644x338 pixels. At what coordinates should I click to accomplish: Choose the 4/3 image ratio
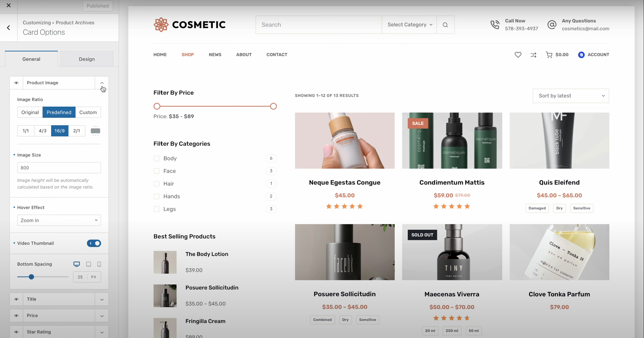tap(42, 131)
